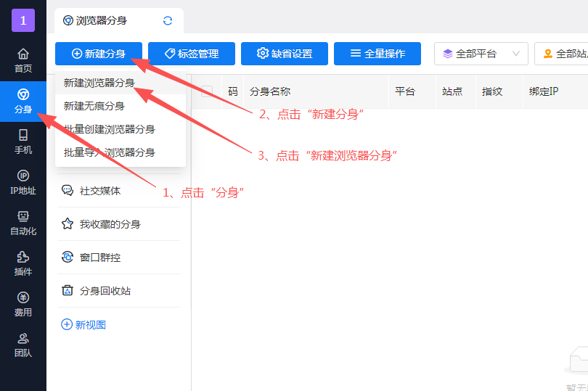Click the star icon for 我收藏的分身

coord(68,224)
